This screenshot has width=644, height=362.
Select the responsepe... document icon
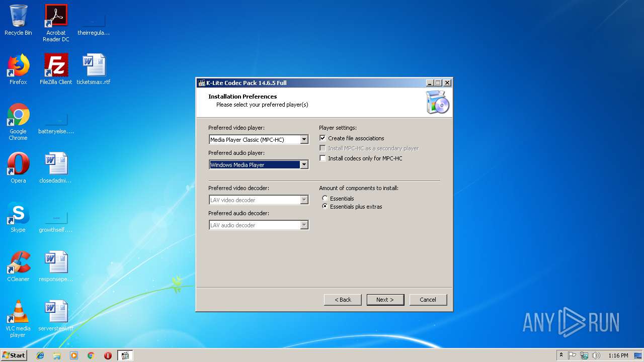pyautogui.click(x=56, y=266)
